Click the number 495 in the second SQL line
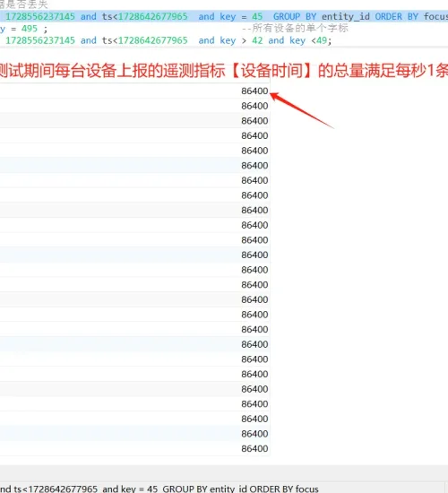Viewport: 448px width, 493px height. pyautogui.click(x=30, y=29)
